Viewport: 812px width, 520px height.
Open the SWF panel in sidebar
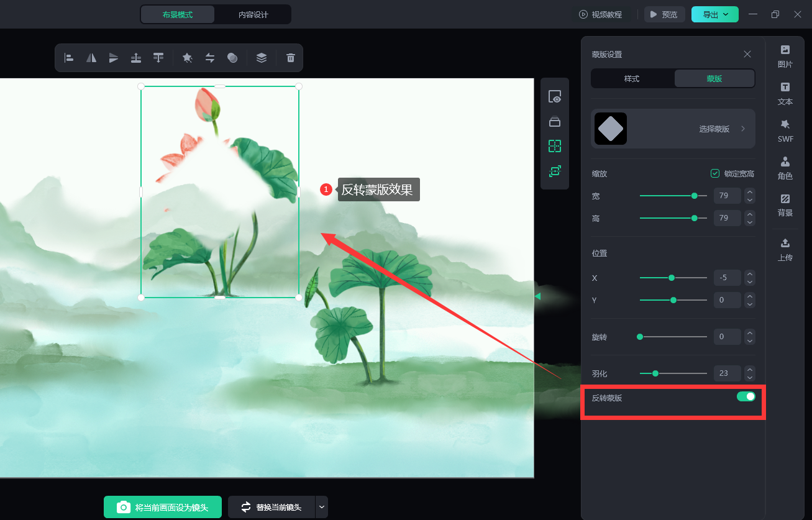(785, 130)
